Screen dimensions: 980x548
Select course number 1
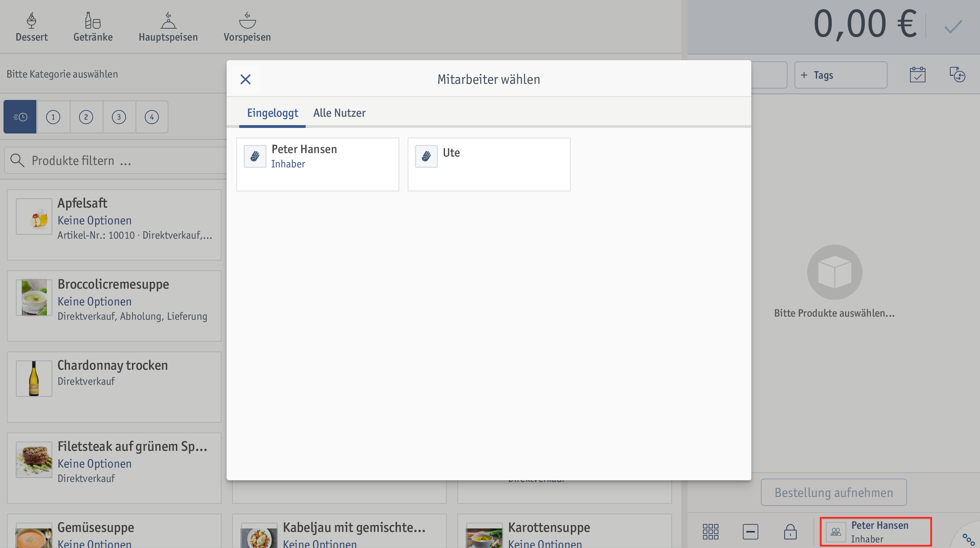(x=53, y=117)
